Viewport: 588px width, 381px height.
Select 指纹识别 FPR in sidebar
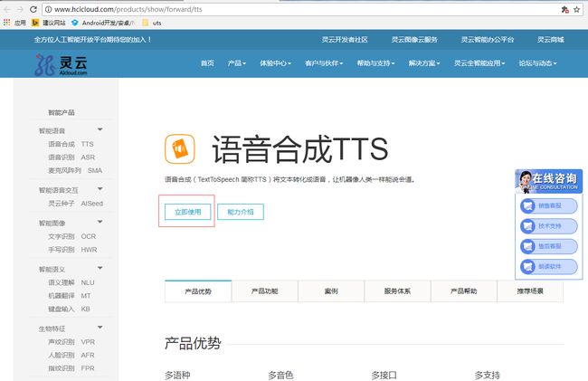tap(71, 368)
